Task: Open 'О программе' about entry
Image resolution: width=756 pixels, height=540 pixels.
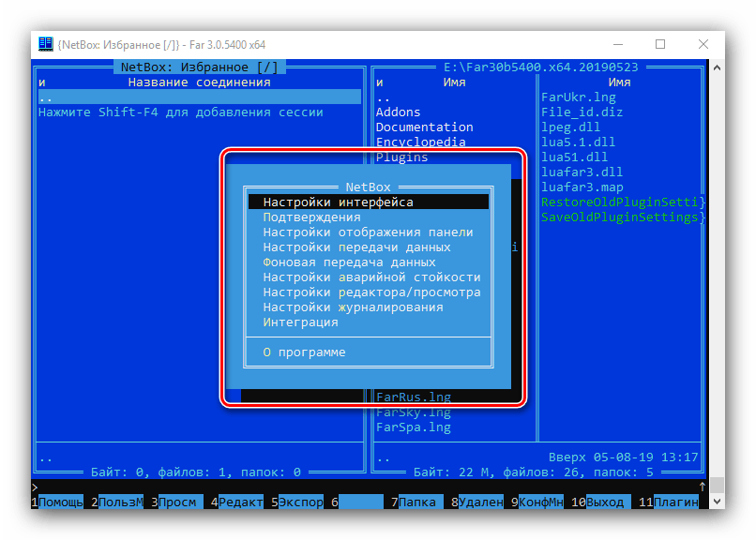Action: pos(304,352)
